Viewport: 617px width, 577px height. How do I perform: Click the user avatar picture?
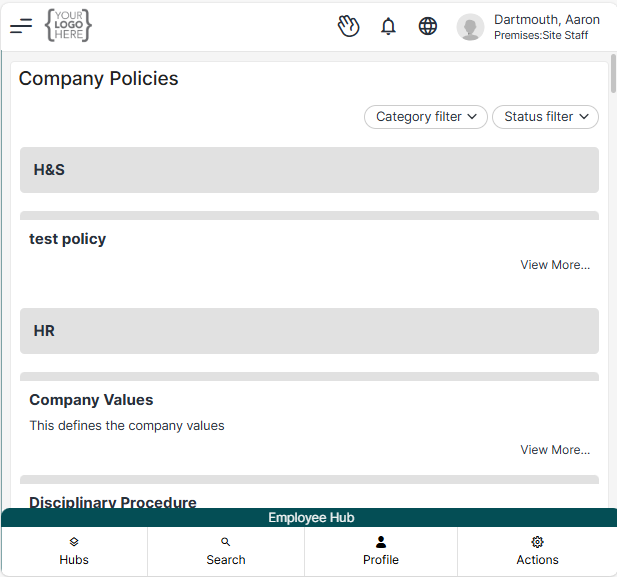470,27
